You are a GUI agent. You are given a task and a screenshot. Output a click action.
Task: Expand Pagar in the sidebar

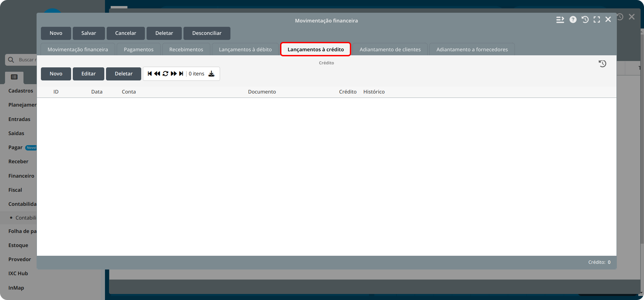pos(15,147)
